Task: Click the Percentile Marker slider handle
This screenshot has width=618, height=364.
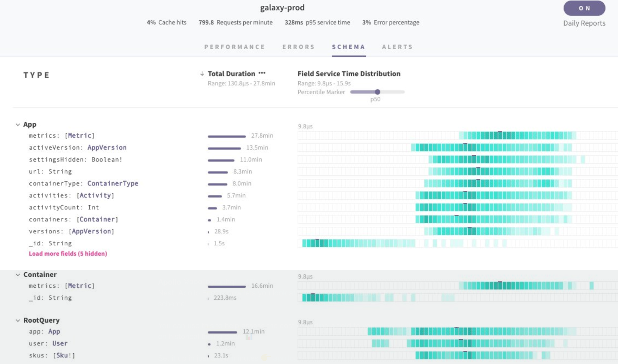Action: click(377, 92)
